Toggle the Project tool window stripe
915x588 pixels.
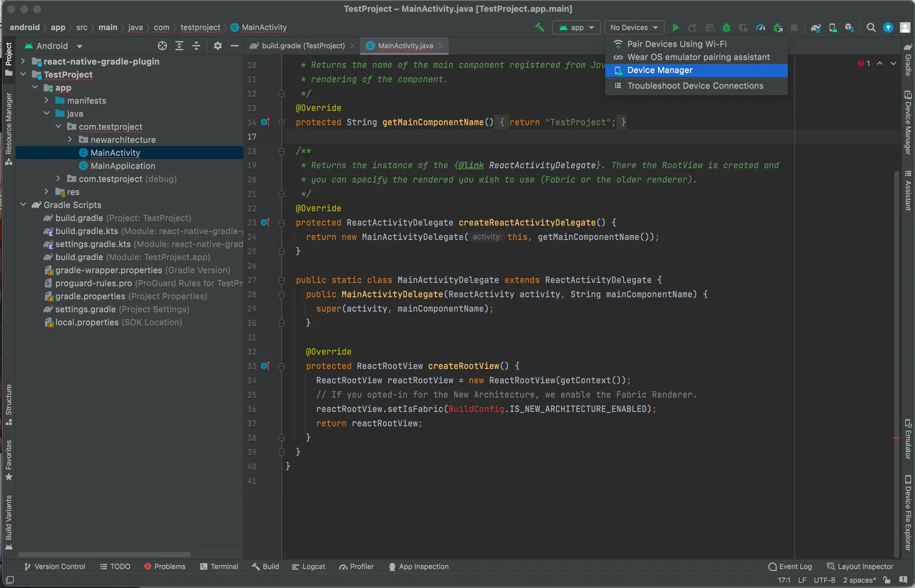8,58
